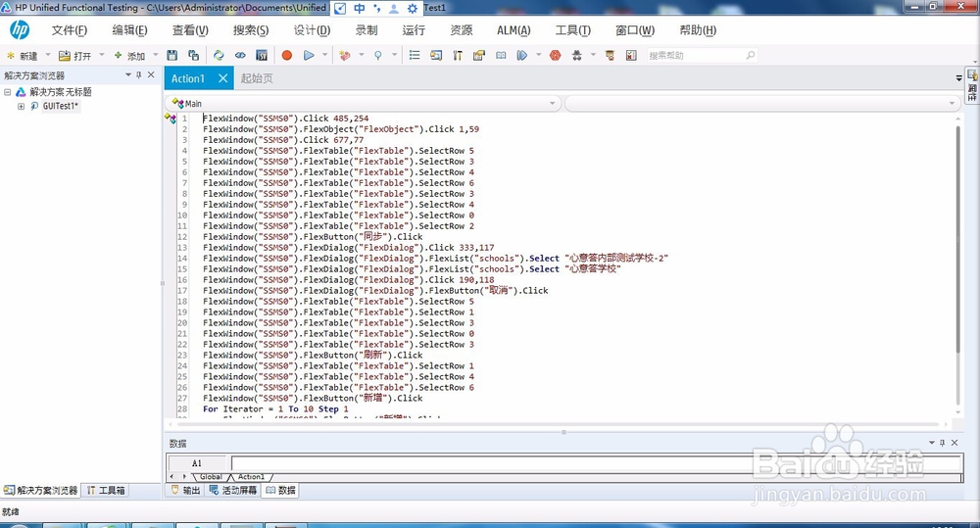Click the Open (打开) toolbar button
The image size is (980, 528).
(75, 56)
